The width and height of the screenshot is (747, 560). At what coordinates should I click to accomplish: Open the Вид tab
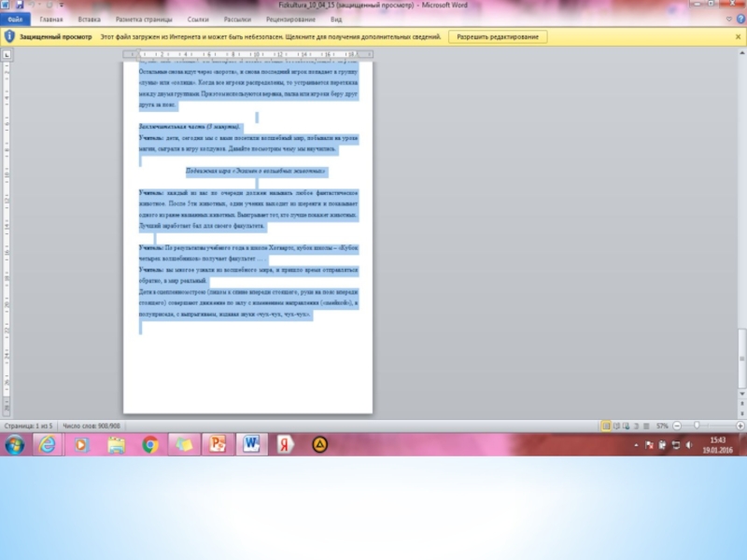tap(336, 20)
